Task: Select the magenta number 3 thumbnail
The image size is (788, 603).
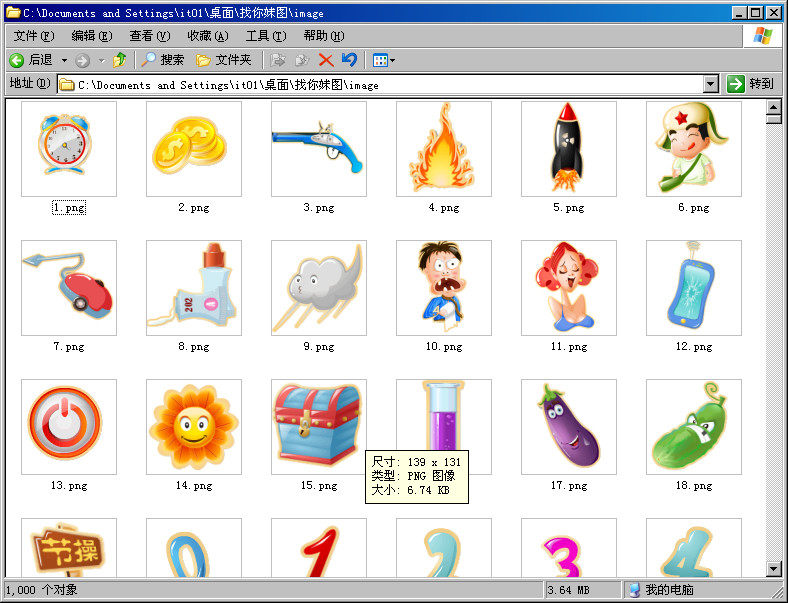Action: coord(569,548)
